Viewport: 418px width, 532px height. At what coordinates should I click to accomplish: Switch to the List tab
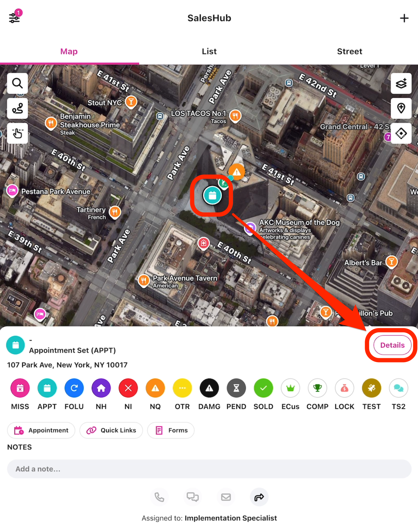(x=209, y=51)
